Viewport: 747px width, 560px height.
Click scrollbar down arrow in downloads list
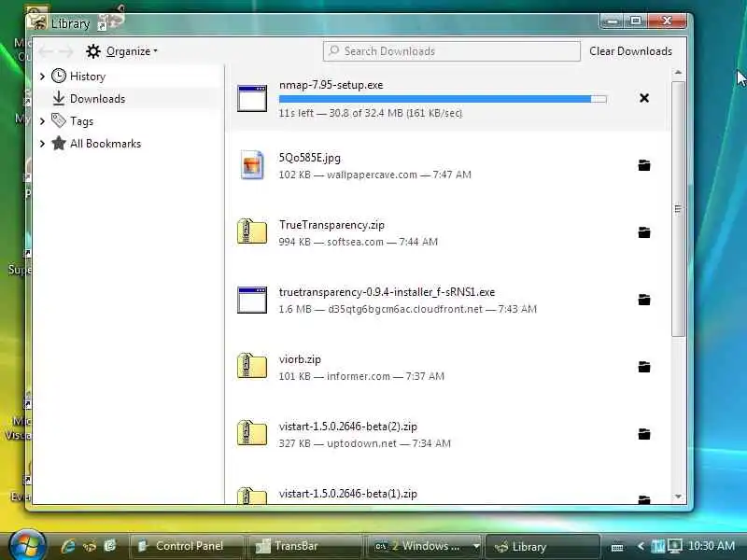pos(678,497)
